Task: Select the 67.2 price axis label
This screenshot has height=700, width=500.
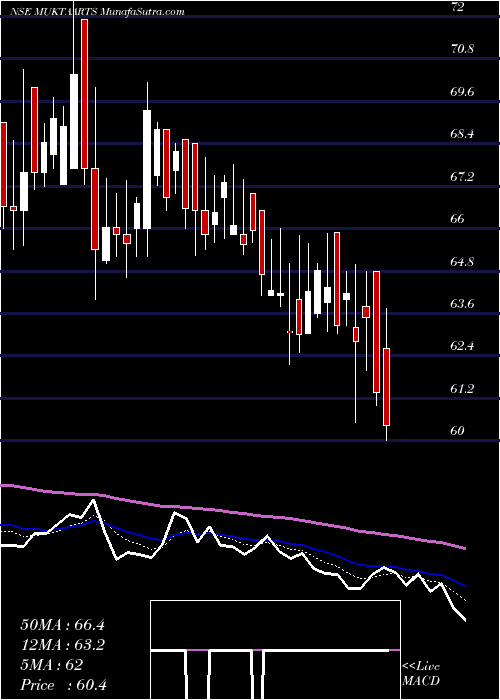Action: coord(462,177)
